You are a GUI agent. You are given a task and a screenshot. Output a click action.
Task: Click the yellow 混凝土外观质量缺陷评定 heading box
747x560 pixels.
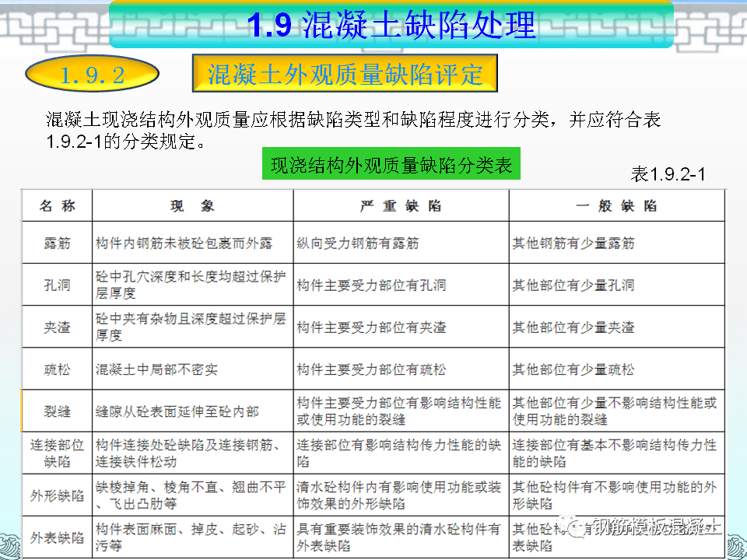coord(344,74)
